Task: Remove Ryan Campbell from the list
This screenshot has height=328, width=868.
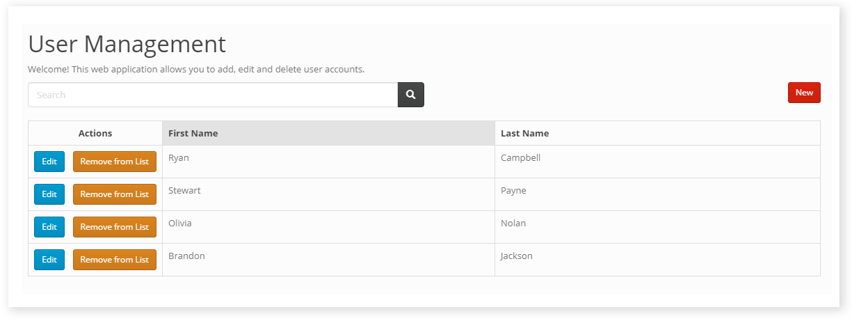Action: (x=114, y=162)
